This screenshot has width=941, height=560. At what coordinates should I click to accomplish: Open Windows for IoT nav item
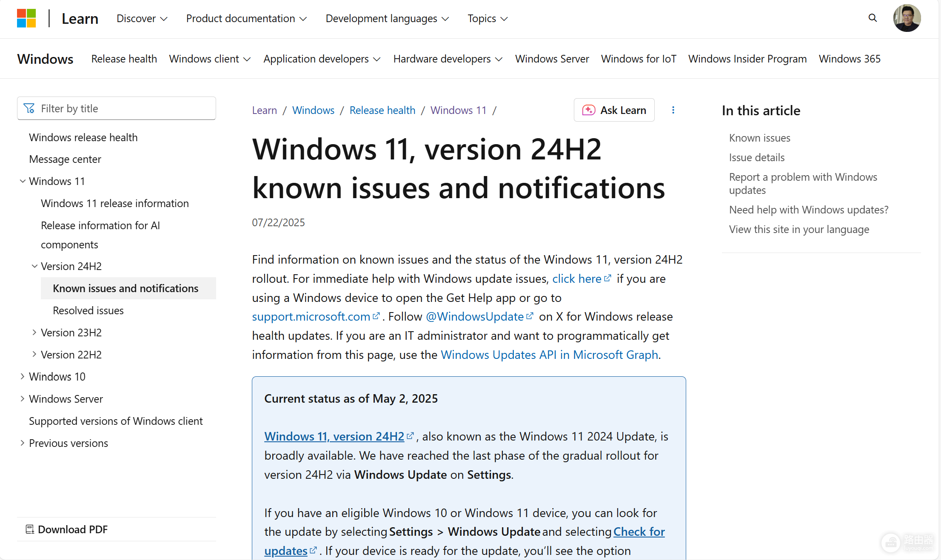(x=639, y=59)
